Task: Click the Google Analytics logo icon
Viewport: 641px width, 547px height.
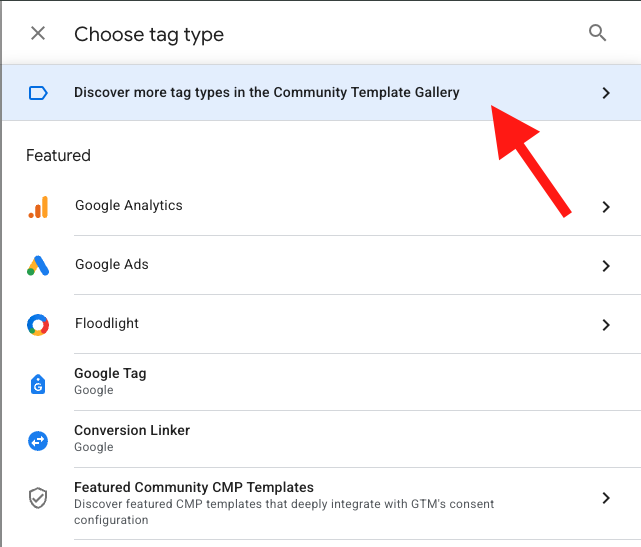Action: [38, 207]
